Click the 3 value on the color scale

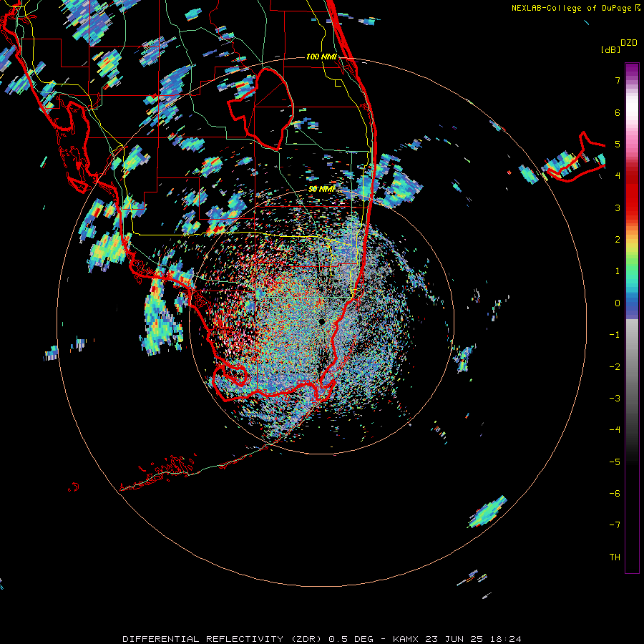point(618,208)
